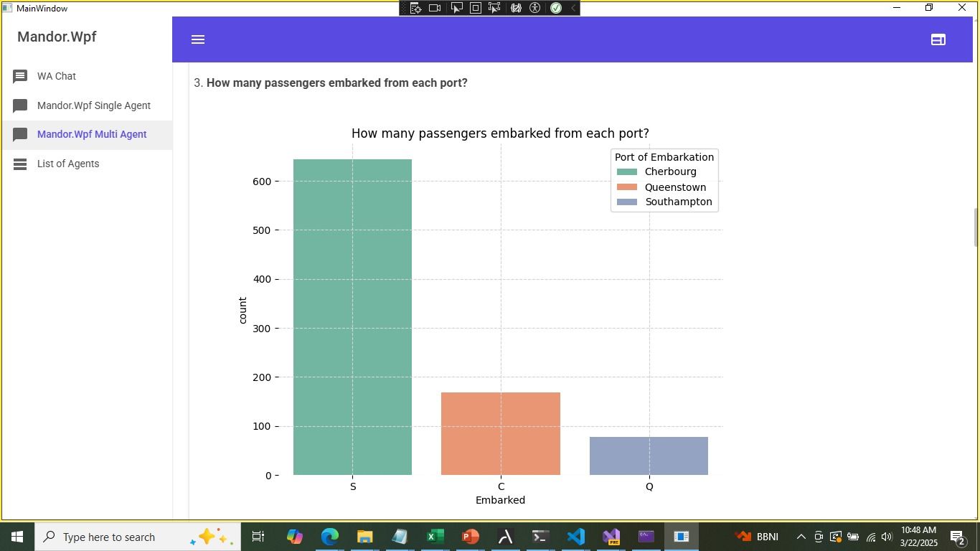
Task: Click the panel layout icon in purple header
Action: point(938,39)
